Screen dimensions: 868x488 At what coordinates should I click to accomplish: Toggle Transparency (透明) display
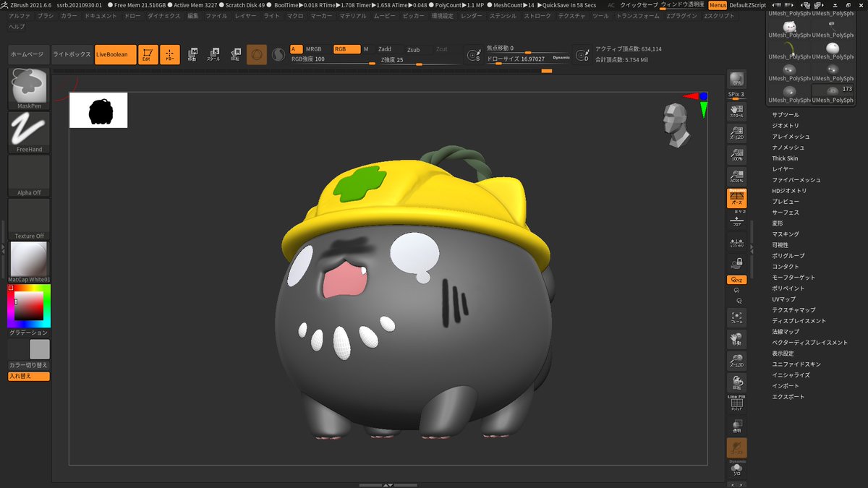click(736, 426)
